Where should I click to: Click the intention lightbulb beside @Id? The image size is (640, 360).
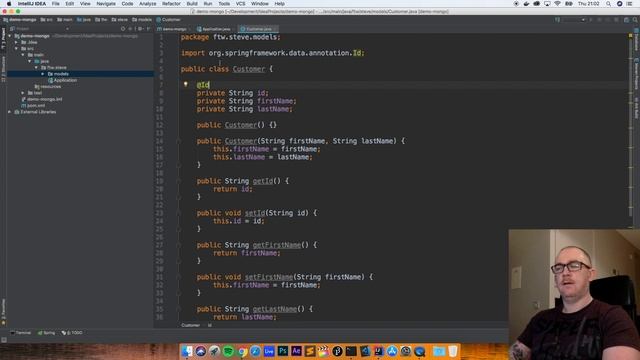[186, 84]
